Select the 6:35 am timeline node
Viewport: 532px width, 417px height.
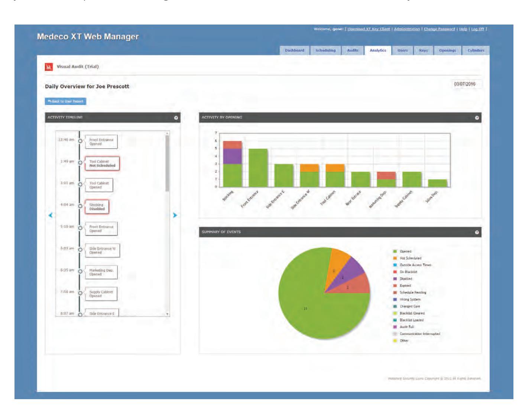tap(80, 272)
